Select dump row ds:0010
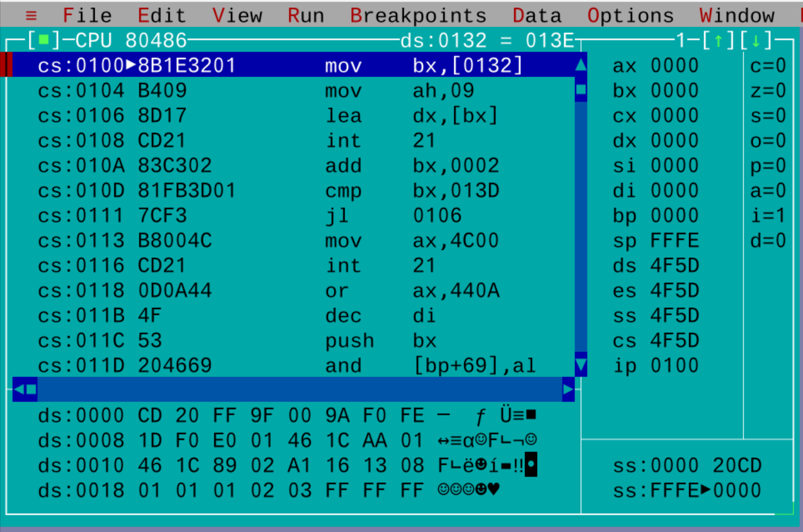This screenshot has width=803, height=532. [287, 465]
